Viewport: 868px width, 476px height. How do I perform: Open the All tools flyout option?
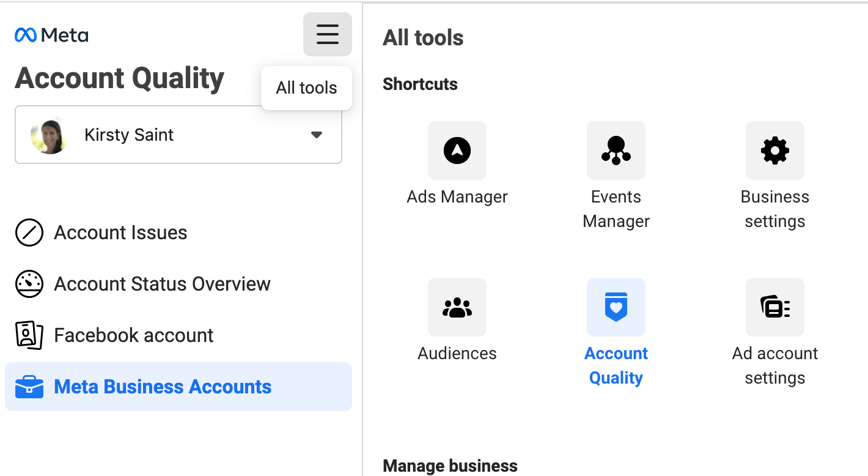(x=306, y=87)
